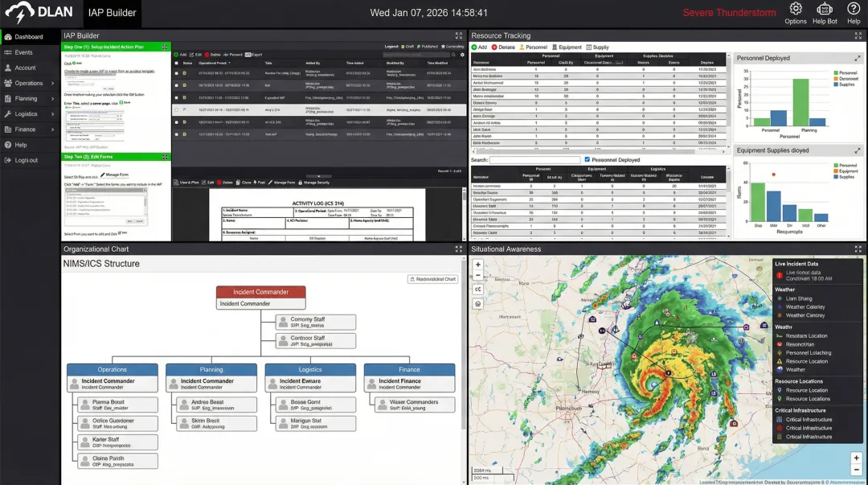Expand the Finance sidebar submenu
Screen dimensions: 868x485
(x=53, y=129)
